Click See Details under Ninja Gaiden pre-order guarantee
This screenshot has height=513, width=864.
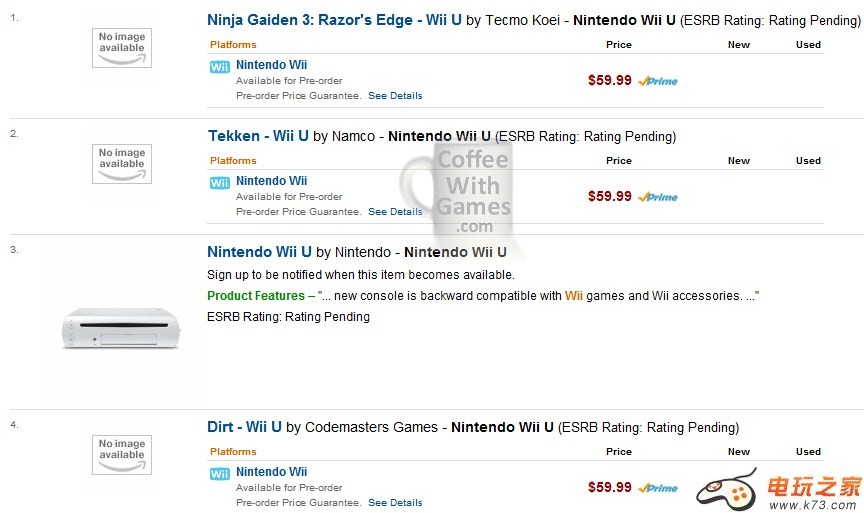395,96
